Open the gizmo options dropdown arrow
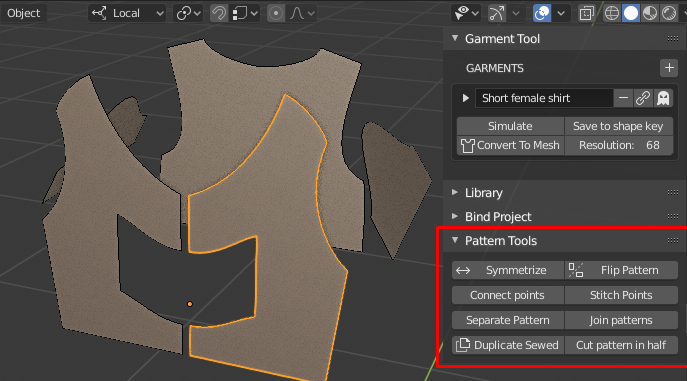Viewport: 687px width, 381px height. tap(516, 13)
